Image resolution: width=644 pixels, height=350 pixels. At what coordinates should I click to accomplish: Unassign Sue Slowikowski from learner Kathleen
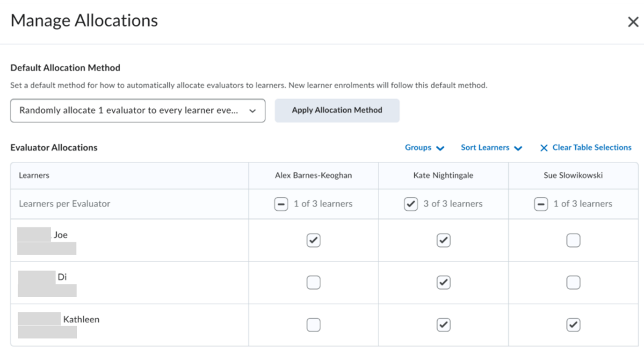tap(573, 325)
